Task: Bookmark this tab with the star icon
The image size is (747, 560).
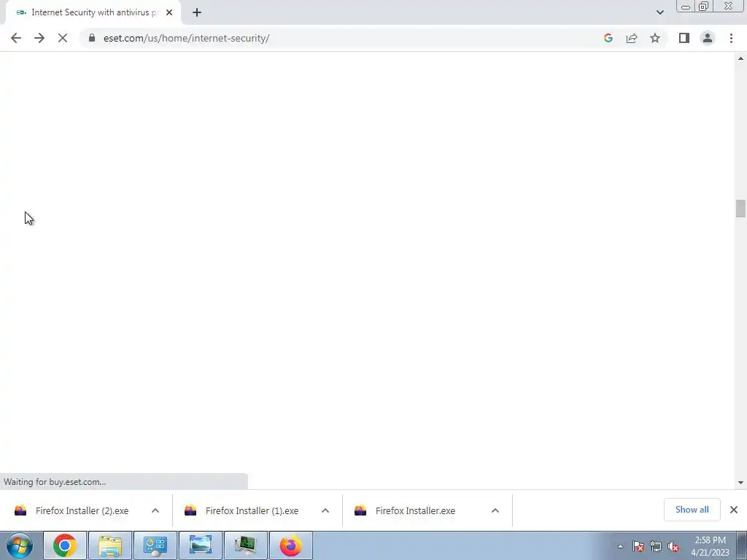Action: [655, 38]
